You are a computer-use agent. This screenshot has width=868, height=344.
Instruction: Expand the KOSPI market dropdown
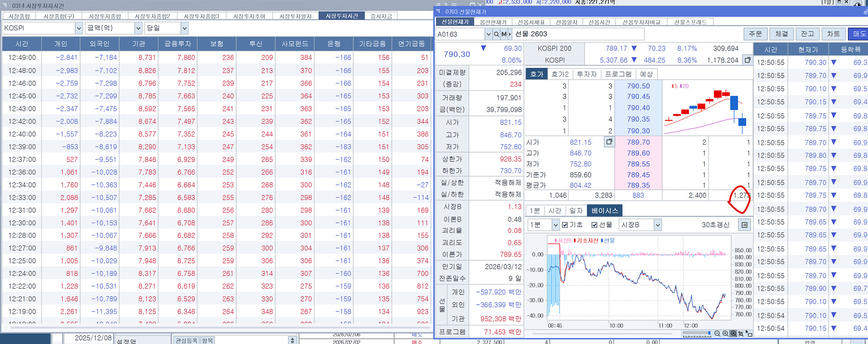pyautogui.click(x=79, y=28)
